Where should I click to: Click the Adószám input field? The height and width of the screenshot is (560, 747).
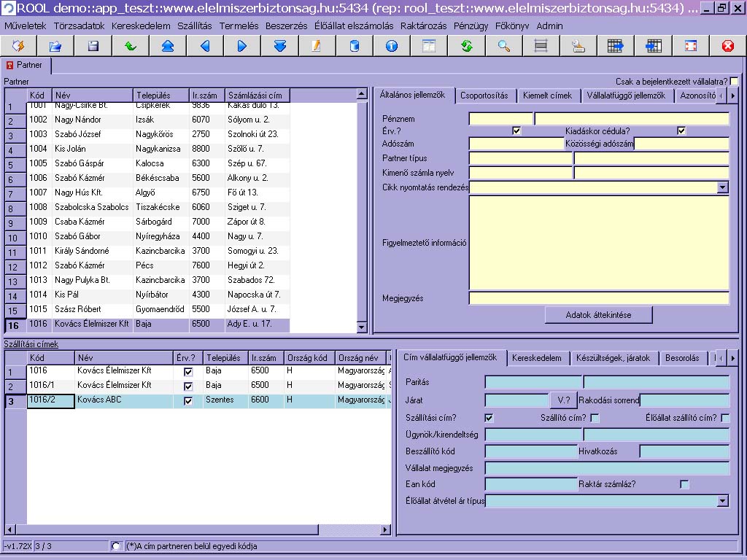coord(516,144)
